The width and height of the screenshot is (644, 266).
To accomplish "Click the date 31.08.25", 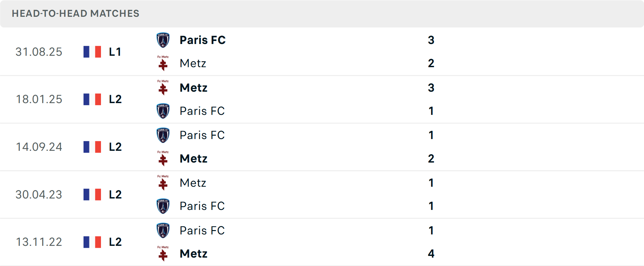I will 39,52.
